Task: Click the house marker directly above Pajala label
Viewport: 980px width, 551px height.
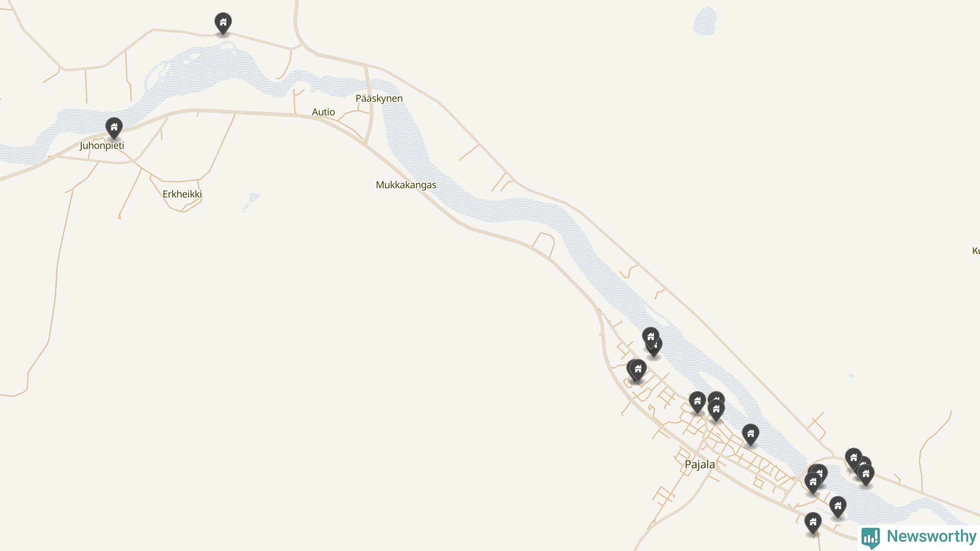Action: tap(697, 403)
